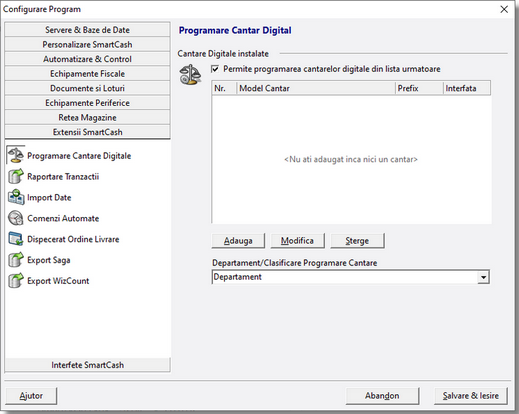
Task: Open the Interfete SmartCash section
Action: (87, 365)
